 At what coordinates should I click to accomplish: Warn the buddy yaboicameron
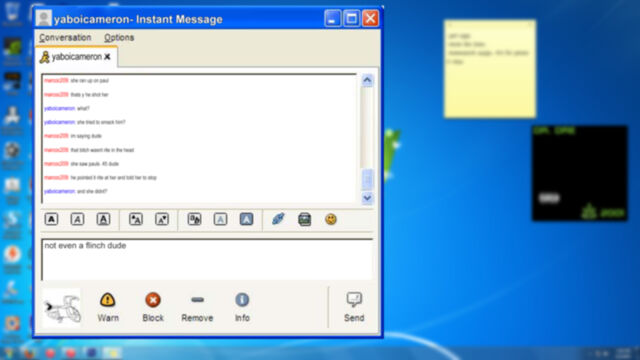108,307
